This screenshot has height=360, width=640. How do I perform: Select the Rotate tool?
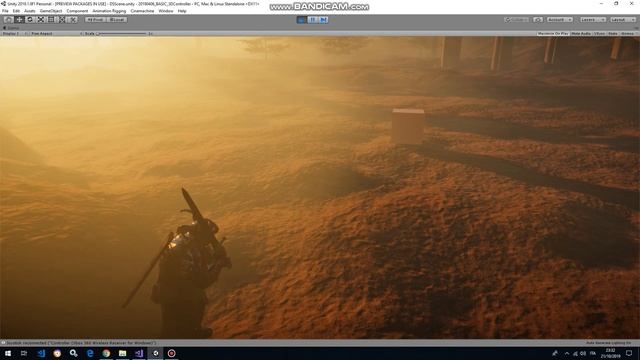click(30, 20)
